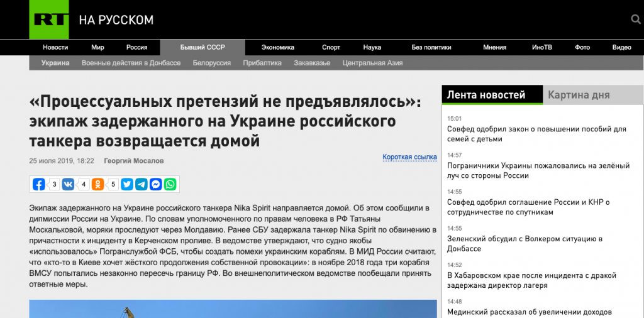
Task: Click the 14:57 timestamp in news feed
Action: [455, 155]
